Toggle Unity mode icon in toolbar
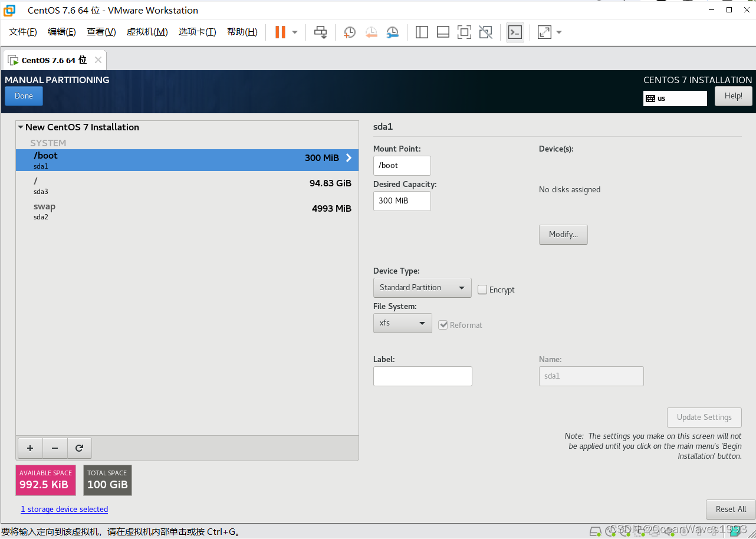The height and width of the screenshot is (539, 756). (485, 32)
